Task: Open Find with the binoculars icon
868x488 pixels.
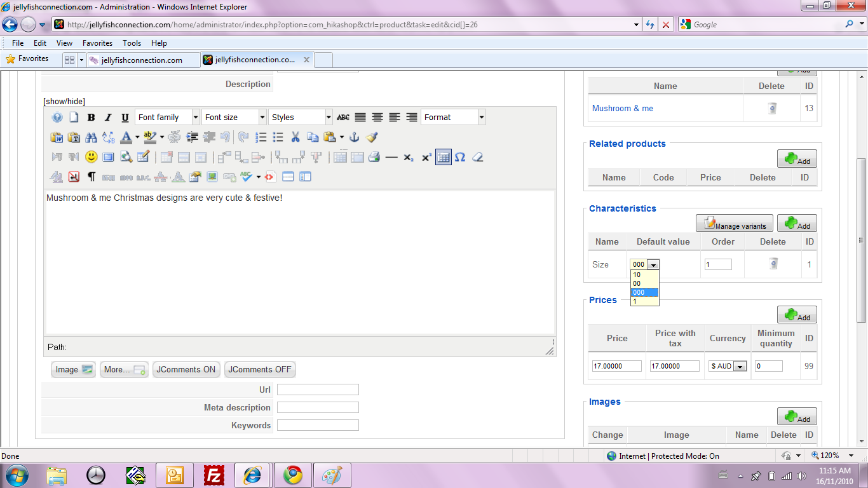Action: tap(91, 137)
